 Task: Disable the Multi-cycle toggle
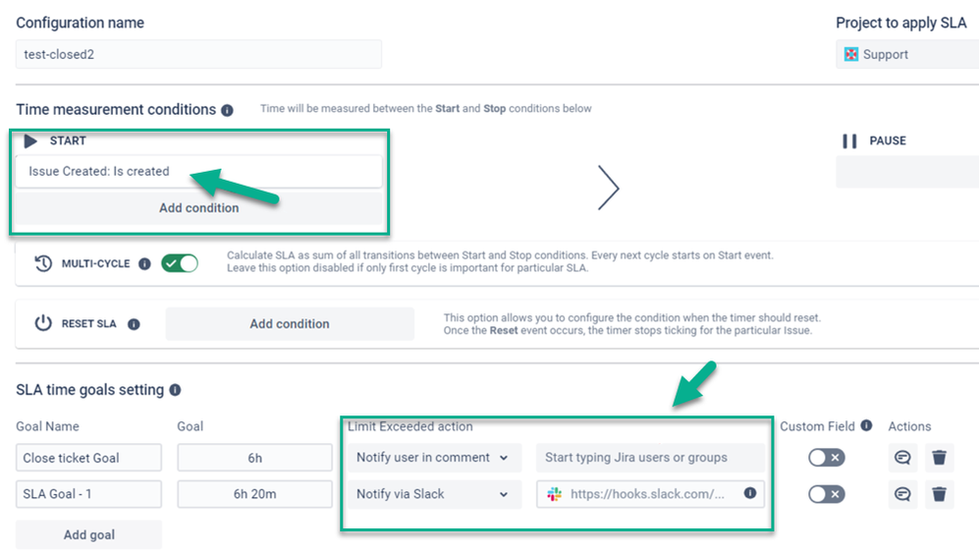tap(180, 263)
